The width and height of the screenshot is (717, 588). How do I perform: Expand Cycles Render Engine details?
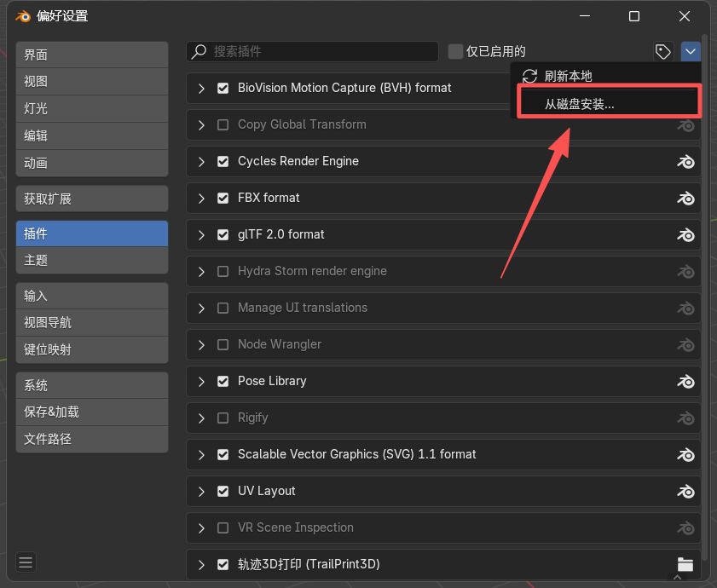click(x=201, y=161)
